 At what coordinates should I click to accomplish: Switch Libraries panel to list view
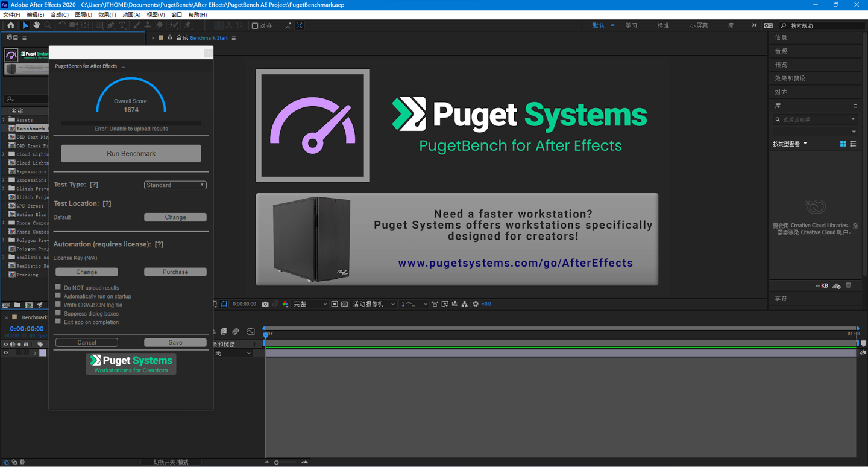point(853,144)
